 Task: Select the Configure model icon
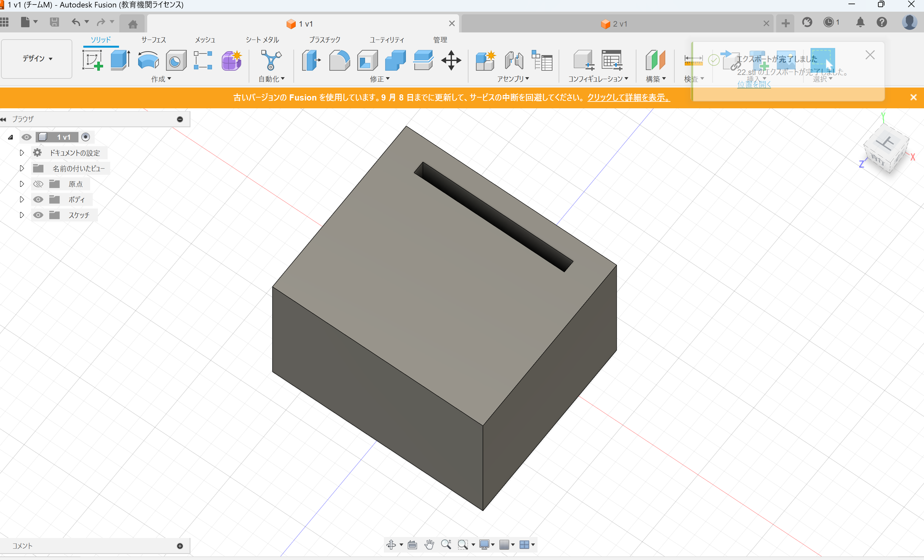click(x=584, y=60)
